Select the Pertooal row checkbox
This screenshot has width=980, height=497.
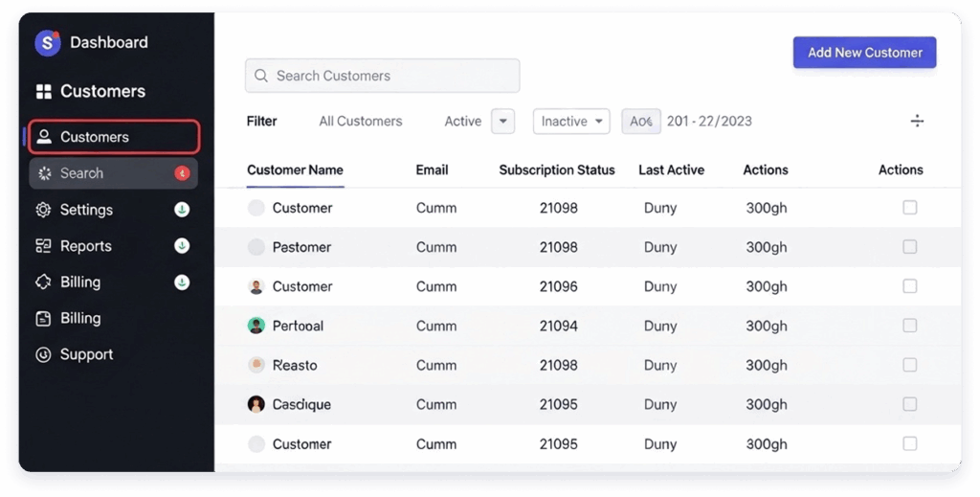[909, 326]
